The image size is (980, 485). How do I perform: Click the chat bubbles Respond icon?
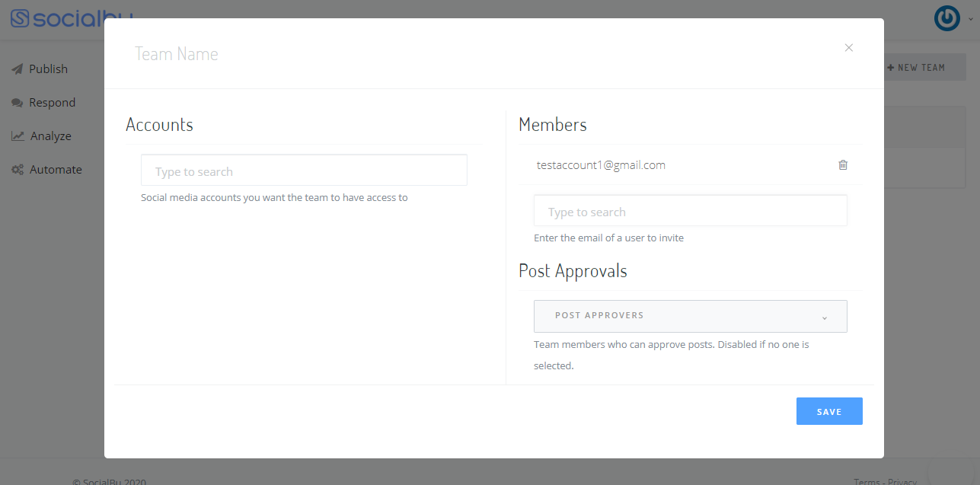tap(17, 103)
